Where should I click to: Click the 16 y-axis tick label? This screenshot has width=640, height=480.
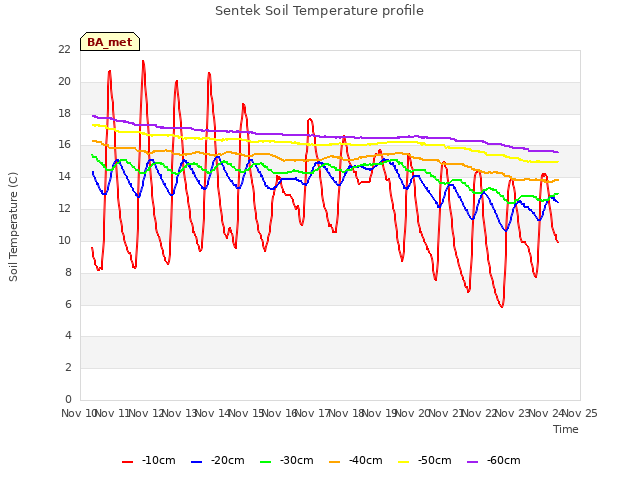[x=64, y=145]
